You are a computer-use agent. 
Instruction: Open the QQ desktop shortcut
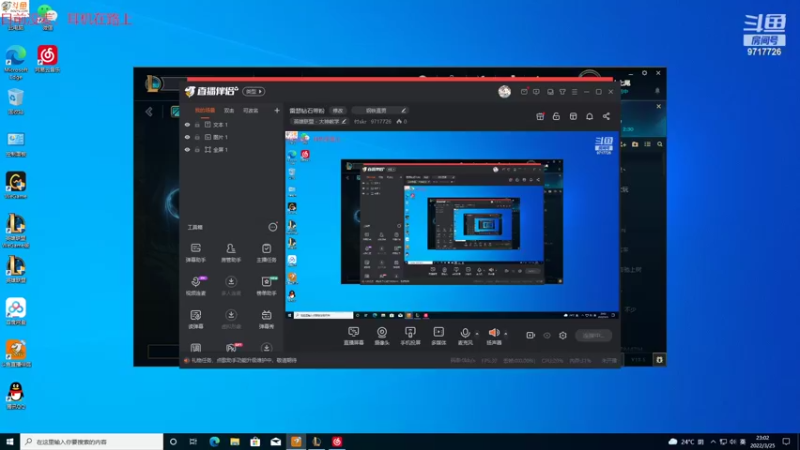16,396
